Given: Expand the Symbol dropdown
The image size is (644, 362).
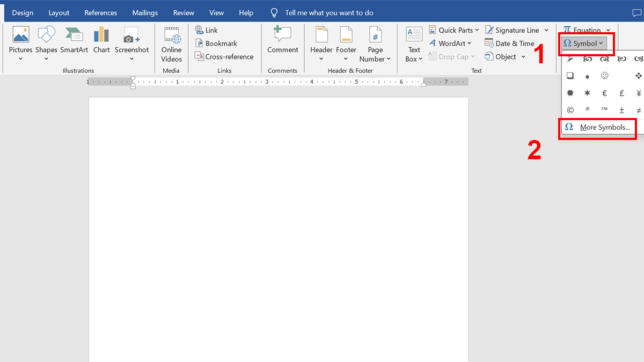Looking at the screenshot, I should (x=583, y=43).
